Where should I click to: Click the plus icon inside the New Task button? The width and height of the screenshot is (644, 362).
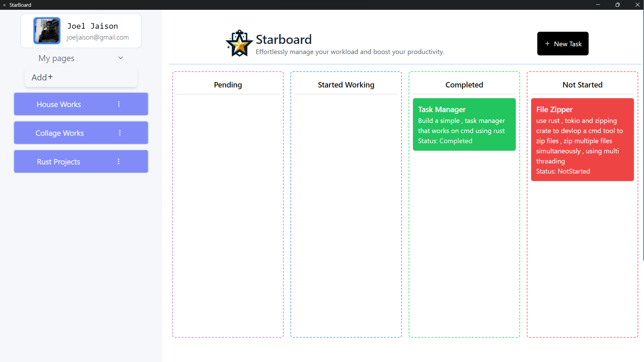click(547, 44)
